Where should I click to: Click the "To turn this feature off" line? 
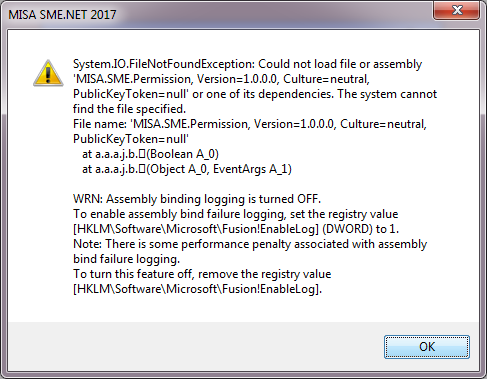(202, 274)
